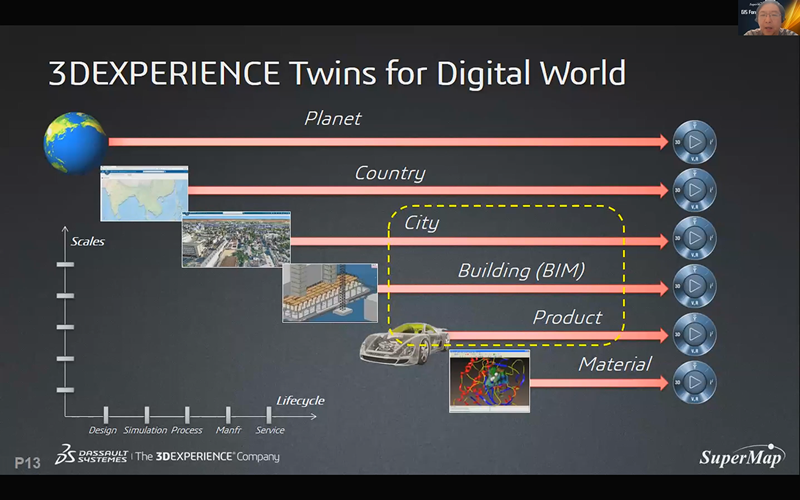Image resolution: width=800 pixels, height=500 pixels.
Task: Click the 'Process' lifecycle label
Action: coord(187,430)
